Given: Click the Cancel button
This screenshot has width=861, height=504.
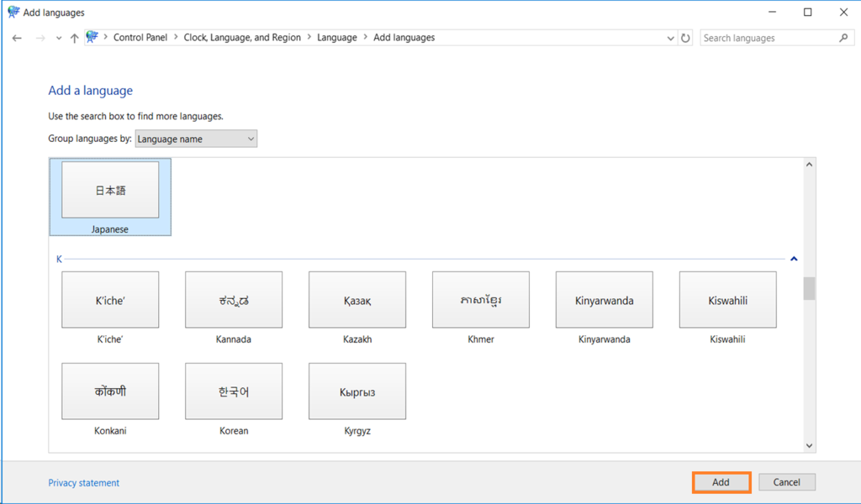Looking at the screenshot, I should [787, 482].
